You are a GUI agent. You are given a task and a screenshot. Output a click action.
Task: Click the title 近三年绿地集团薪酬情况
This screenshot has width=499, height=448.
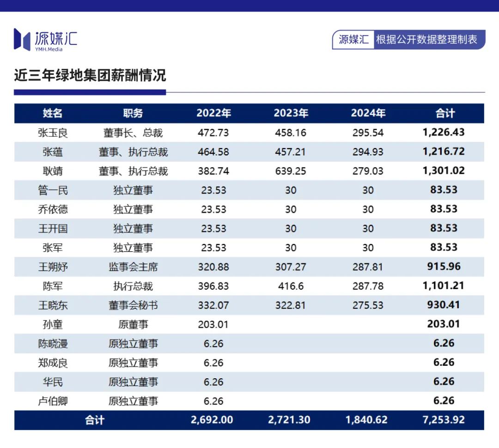point(90,75)
